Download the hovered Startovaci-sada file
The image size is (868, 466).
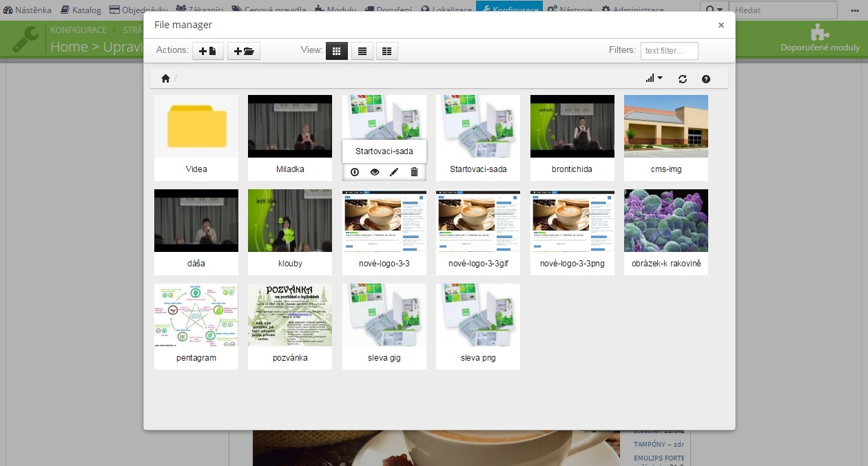click(x=355, y=172)
